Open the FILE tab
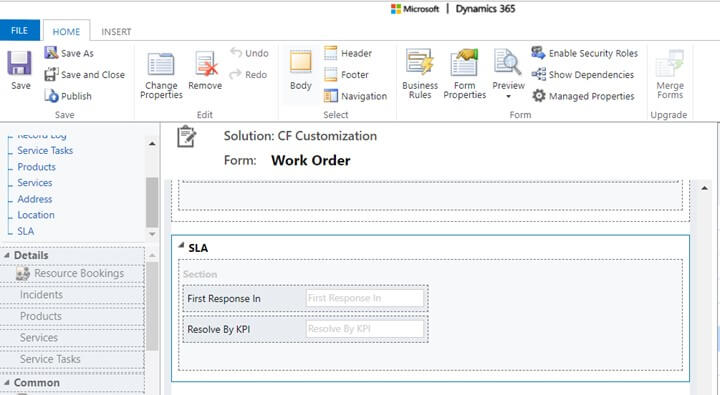720x395 pixels. point(19,30)
